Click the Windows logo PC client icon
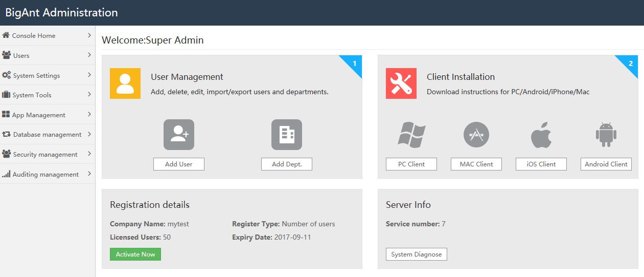644x277 pixels. (412, 135)
